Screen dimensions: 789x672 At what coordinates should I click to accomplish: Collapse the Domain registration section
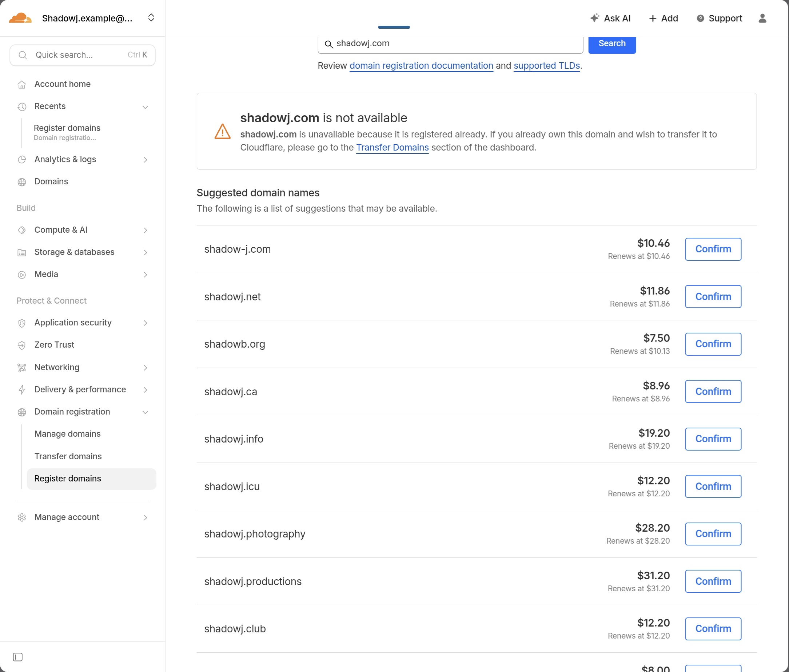click(x=145, y=412)
